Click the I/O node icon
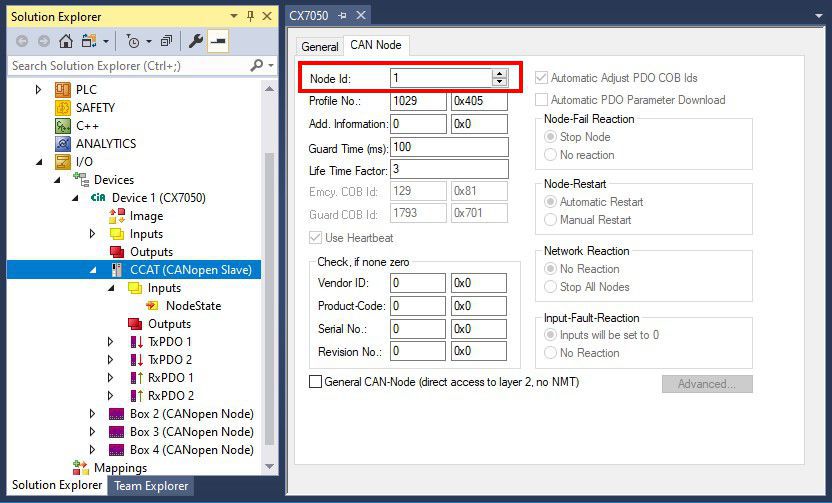Viewport: 832px width, 503px height. [63, 162]
